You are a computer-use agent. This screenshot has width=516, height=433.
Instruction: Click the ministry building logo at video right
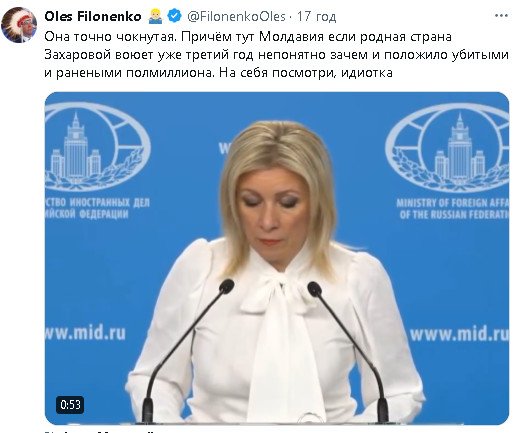click(x=448, y=148)
